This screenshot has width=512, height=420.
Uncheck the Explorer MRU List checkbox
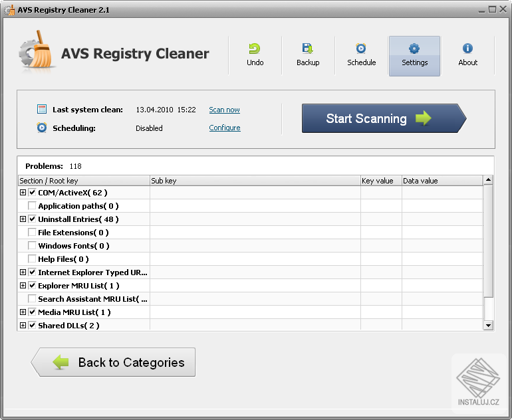(x=32, y=286)
